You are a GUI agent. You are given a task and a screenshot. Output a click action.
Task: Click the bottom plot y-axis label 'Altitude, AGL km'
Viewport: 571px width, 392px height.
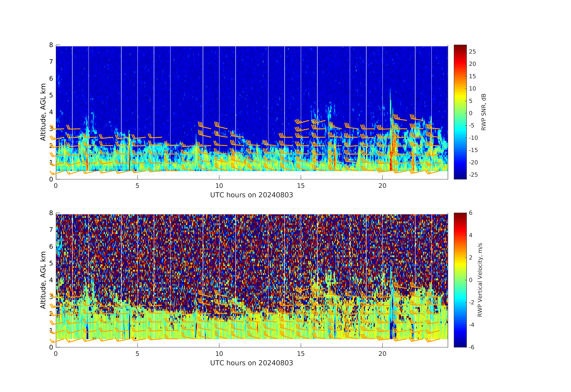[43, 280]
